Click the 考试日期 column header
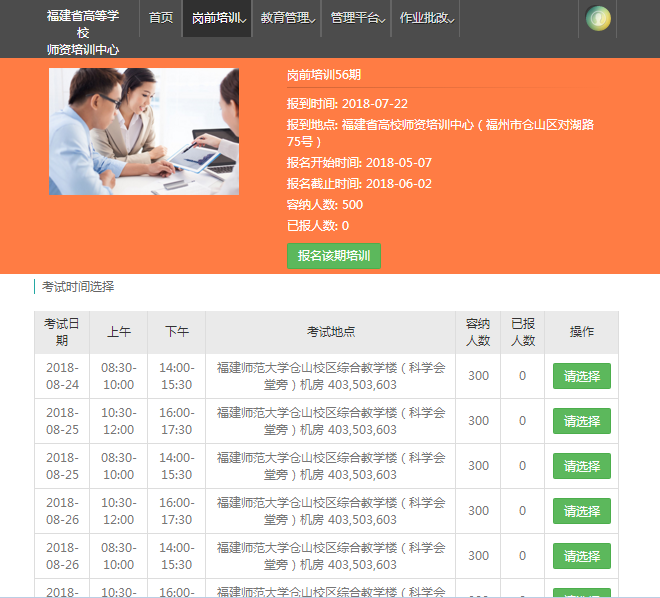Image resolution: width=660 pixels, height=598 pixels. click(x=61, y=332)
